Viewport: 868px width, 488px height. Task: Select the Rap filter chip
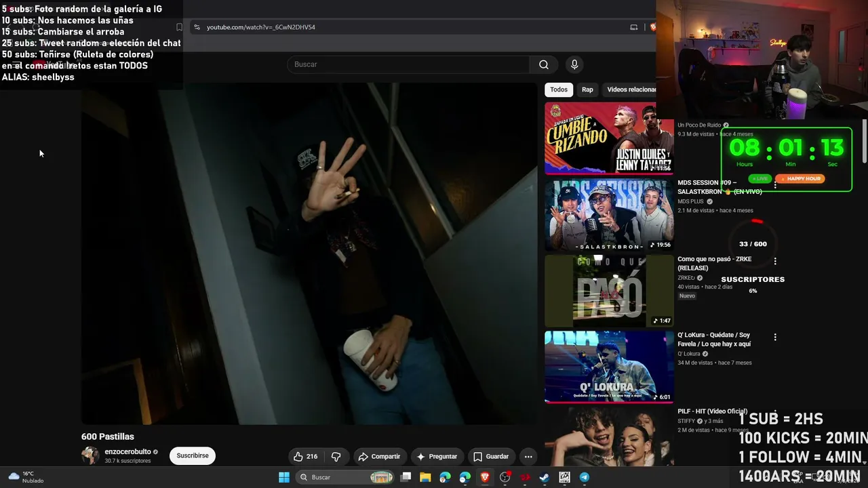click(x=587, y=89)
